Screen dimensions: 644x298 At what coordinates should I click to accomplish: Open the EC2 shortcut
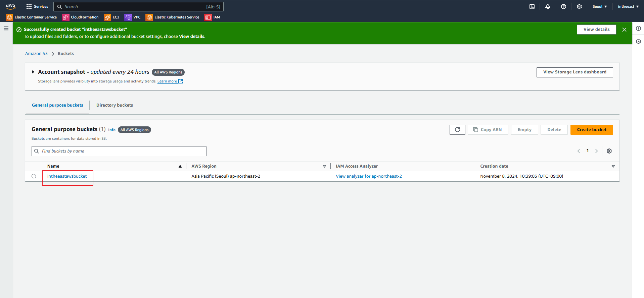coord(112,17)
